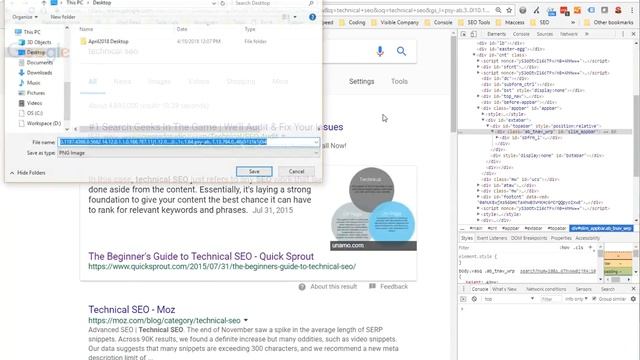The width and height of the screenshot is (640, 360).
Task: Open the Chrome three-dot menu
Action: click(632, 10)
